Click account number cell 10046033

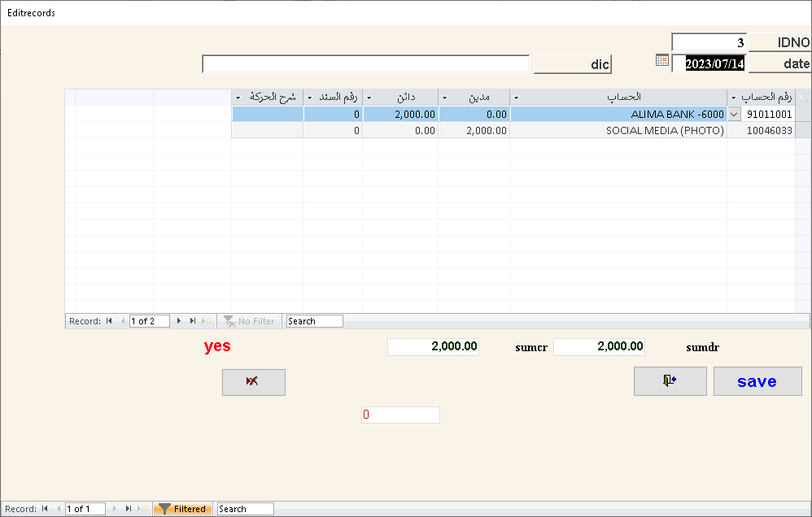762,130
